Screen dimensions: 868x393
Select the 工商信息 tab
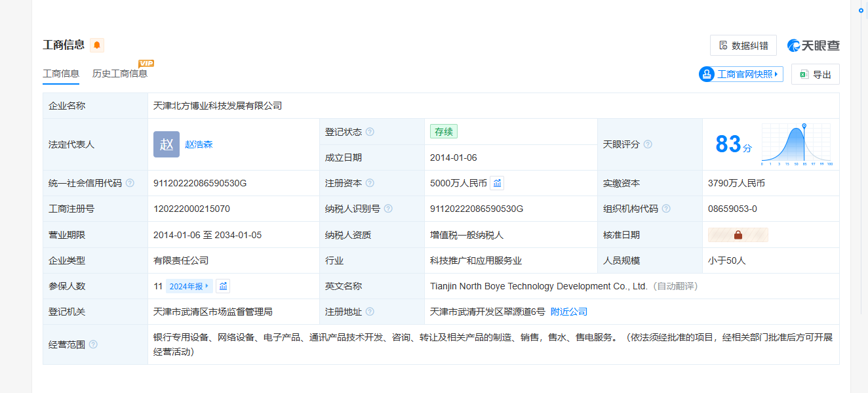pos(61,73)
